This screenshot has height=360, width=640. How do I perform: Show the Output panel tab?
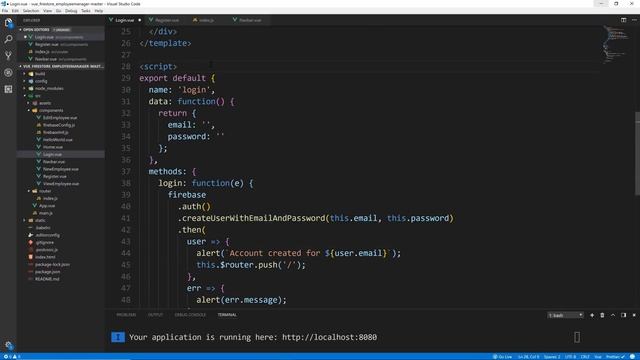coord(155,315)
